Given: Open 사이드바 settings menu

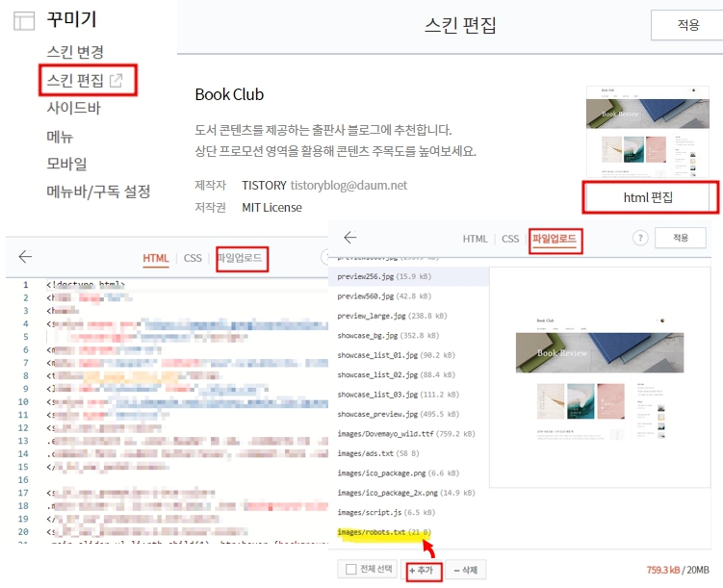Looking at the screenshot, I should 74,108.
